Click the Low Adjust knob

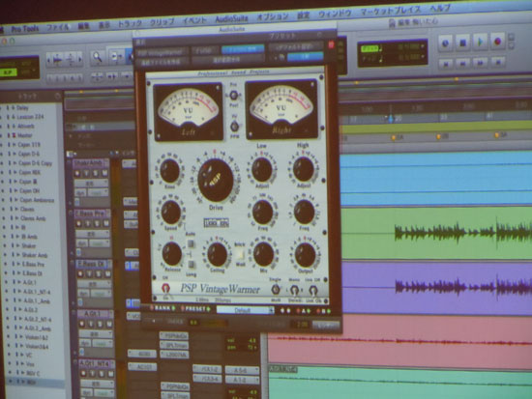tap(261, 169)
